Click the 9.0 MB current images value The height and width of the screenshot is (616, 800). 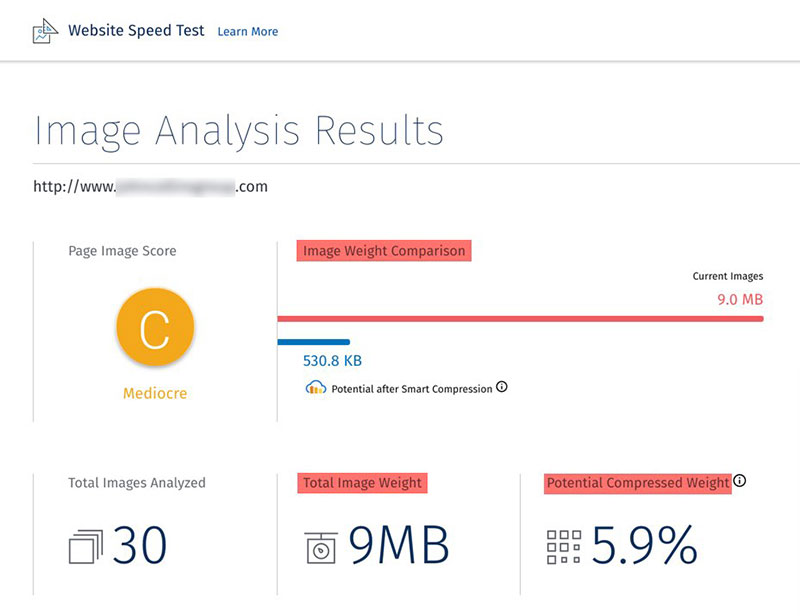click(x=740, y=299)
